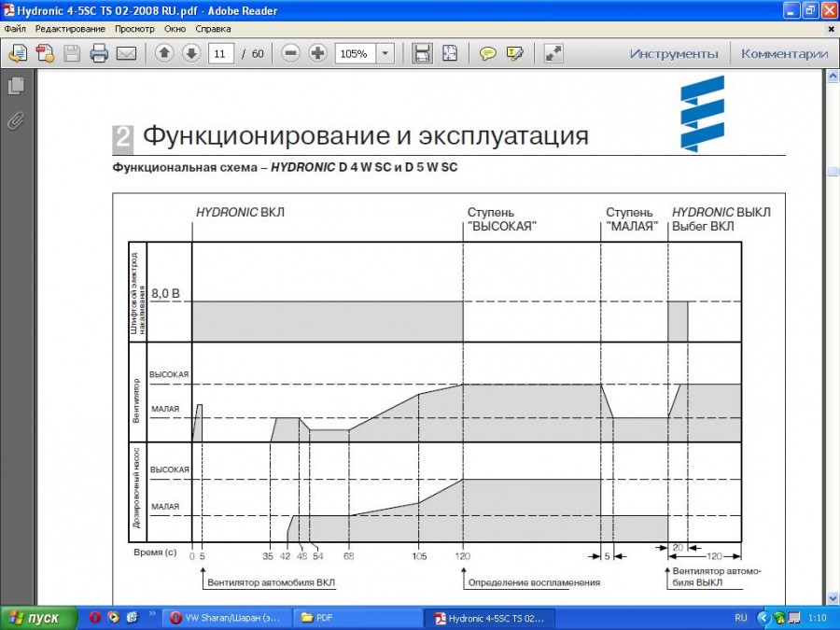Click the Windows пуск start button

pos(34,618)
